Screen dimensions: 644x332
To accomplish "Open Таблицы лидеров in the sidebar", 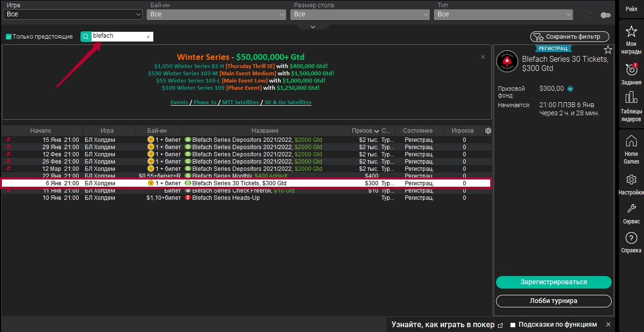I will pyautogui.click(x=631, y=107).
